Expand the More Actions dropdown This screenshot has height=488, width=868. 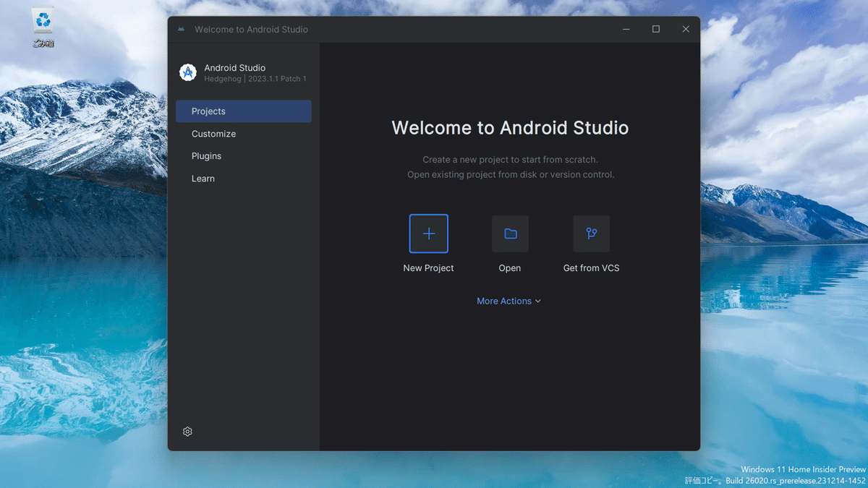(x=509, y=301)
